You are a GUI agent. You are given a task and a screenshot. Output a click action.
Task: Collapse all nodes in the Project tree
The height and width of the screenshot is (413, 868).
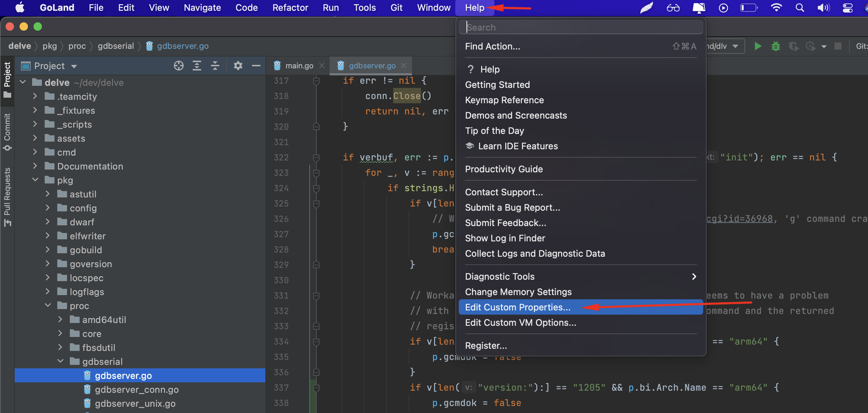[x=215, y=66]
